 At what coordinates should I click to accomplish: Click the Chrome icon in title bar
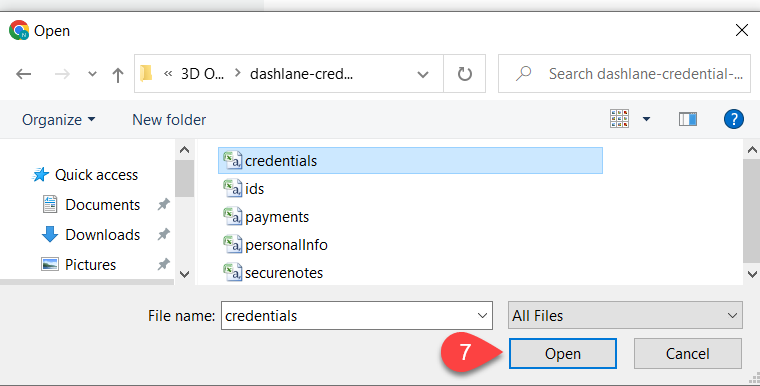click(19, 30)
